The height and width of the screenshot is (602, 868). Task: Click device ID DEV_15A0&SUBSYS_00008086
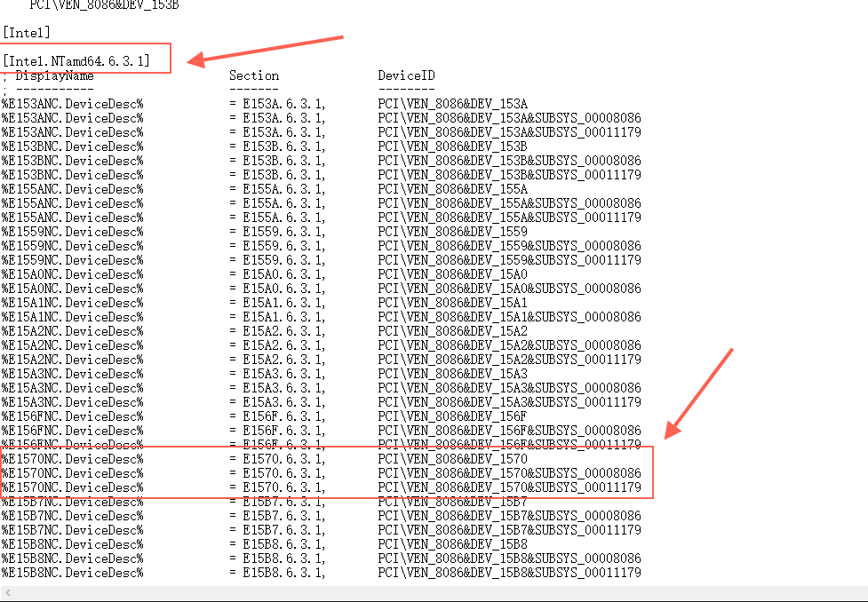[x=509, y=289]
